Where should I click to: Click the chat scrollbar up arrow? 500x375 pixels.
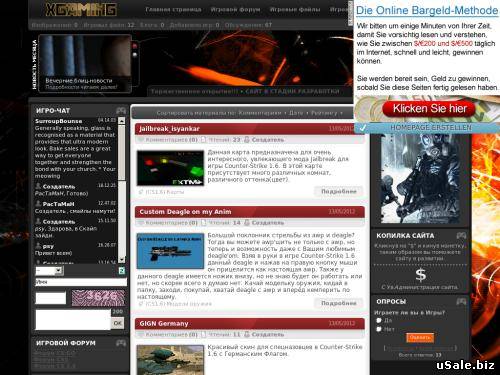[122, 121]
